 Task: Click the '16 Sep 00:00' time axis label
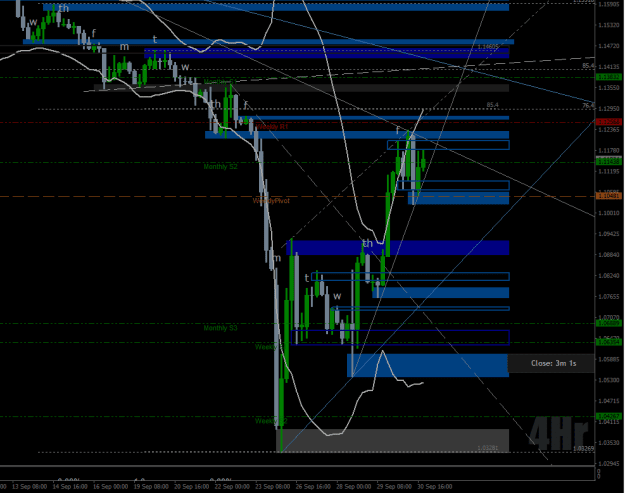[x=110, y=487]
